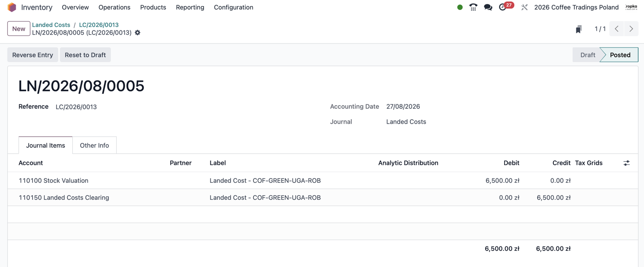Open the Configuration menu

(234, 7)
